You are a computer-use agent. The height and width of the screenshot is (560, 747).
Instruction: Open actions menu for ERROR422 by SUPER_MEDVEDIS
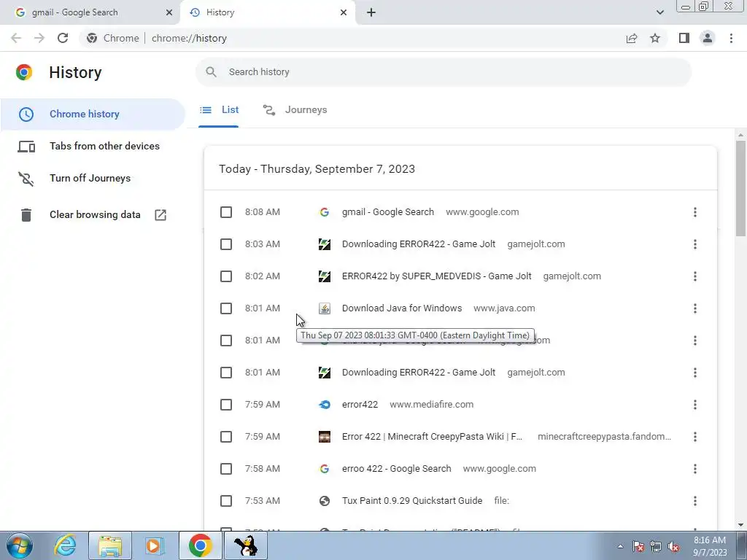tap(695, 276)
